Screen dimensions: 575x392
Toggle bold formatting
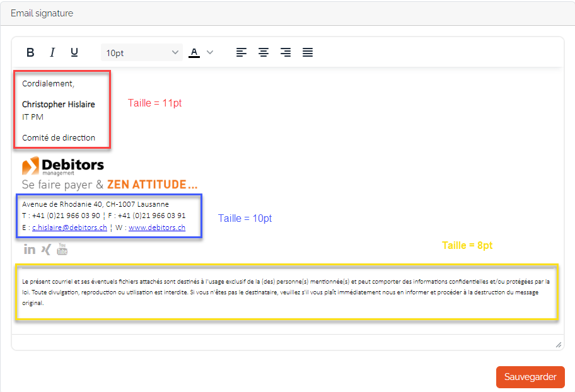(x=30, y=52)
